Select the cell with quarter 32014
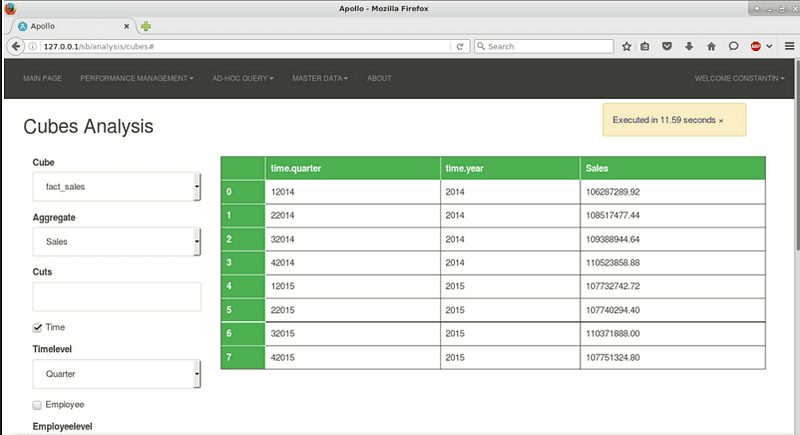 (x=353, y=239)
